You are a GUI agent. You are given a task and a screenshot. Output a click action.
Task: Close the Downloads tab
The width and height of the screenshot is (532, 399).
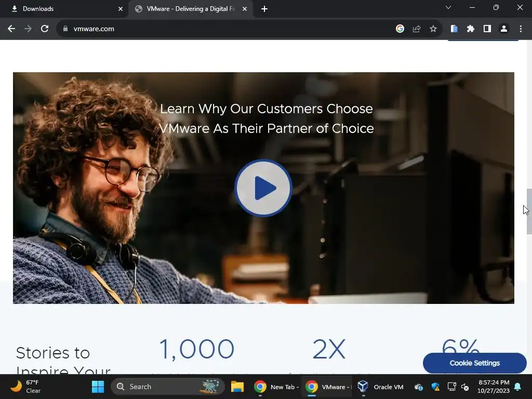[x=121, y=9]
